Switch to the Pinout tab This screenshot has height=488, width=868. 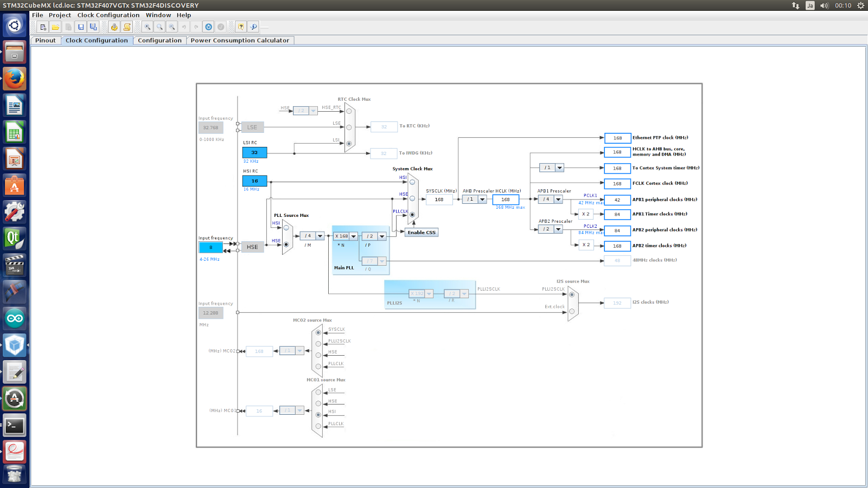coord(46,41)
